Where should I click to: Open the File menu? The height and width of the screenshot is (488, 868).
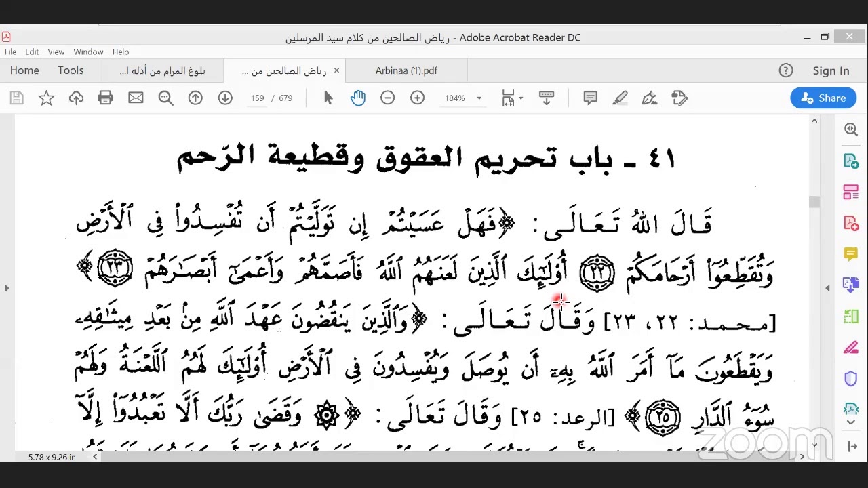pyautogui.click(x=10, y=52)
